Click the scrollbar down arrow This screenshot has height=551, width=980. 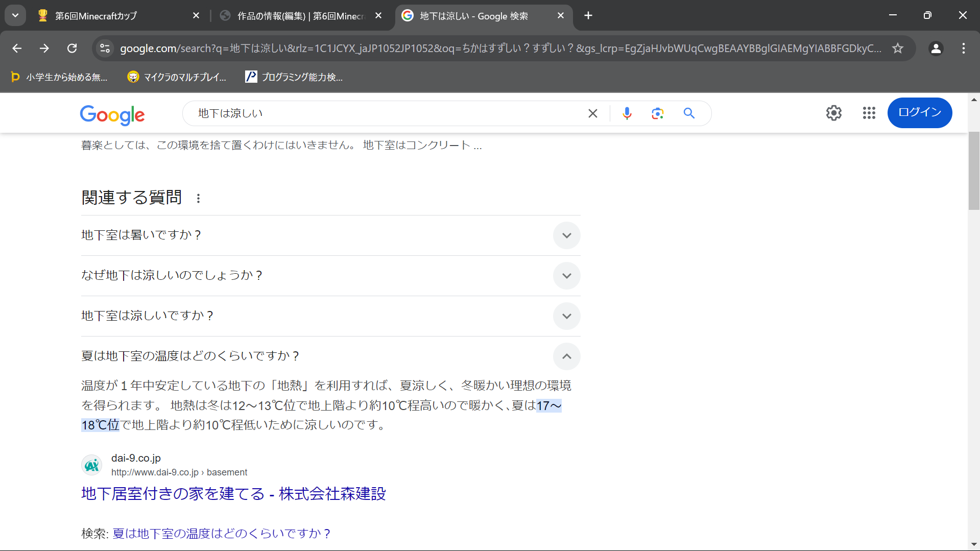[974, 545]
